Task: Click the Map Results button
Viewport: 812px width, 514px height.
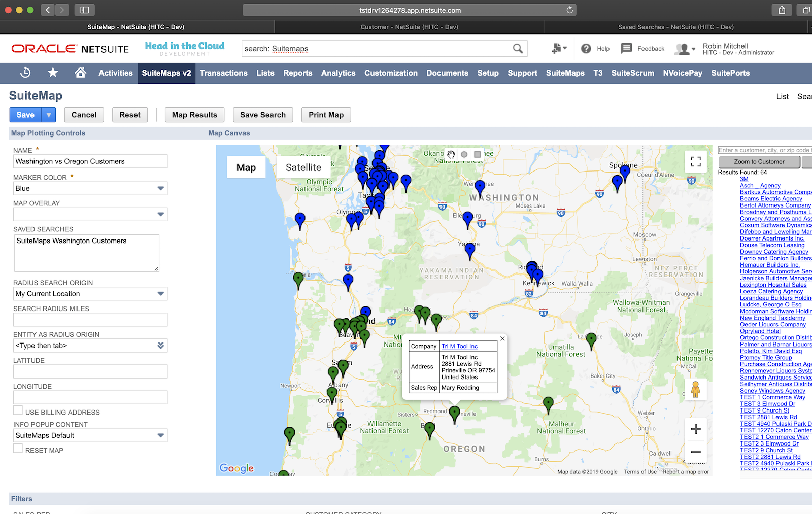Action: point(194,115)
